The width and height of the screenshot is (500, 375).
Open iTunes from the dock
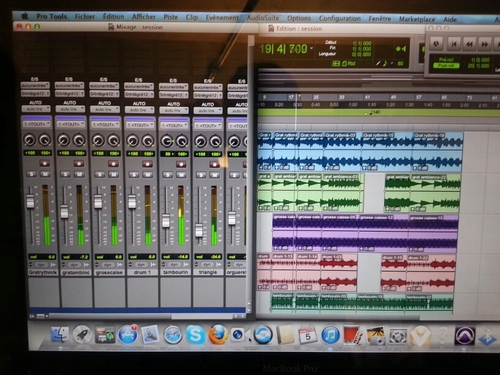330,335
